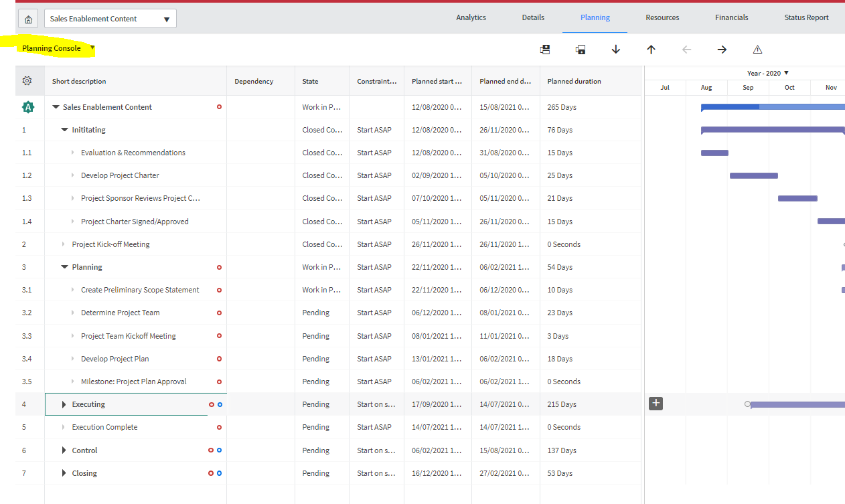Click the indent task right-arrow icon
This screenshot has width=845, height=504.
tap(721, 49)
